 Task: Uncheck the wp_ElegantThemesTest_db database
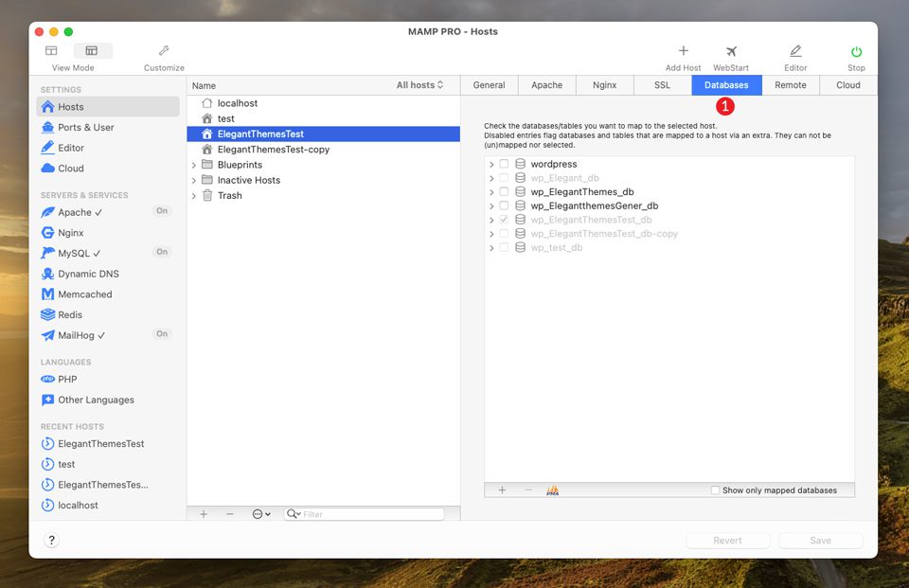pyautogui.click(x=504, y=219)
